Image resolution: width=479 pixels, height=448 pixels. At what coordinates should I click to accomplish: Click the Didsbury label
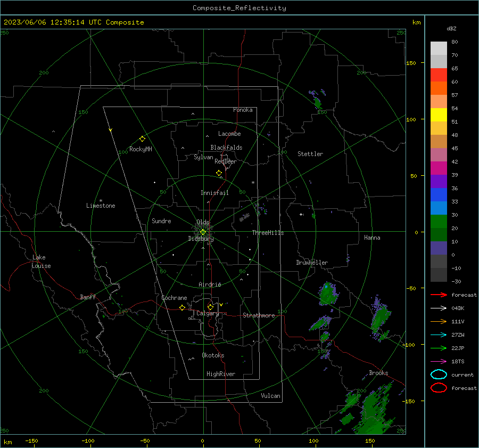(x=201, y=239)
